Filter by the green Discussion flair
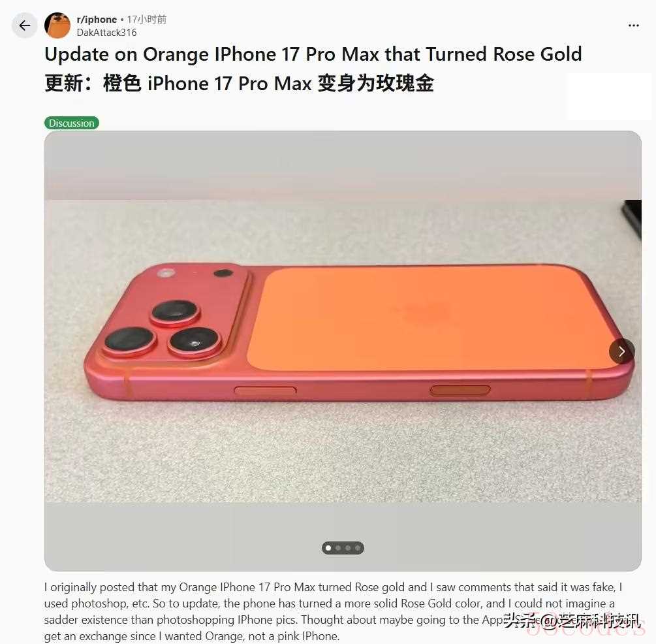Image resolution: width=656 pixels, height=644 pixels. [72, 123]
